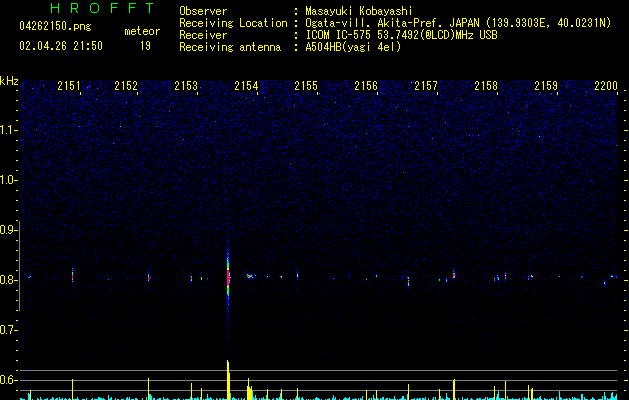Image resolution: width=629 pixels, height=400 pixels.
Task: Click the meteor count value 19
Action: click(x=145, y=46)
